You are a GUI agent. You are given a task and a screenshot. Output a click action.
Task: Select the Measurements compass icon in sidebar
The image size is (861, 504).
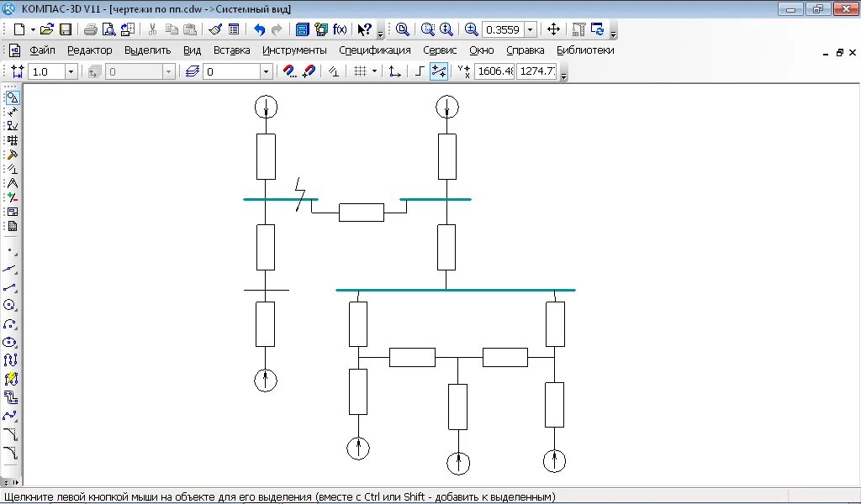coord(12,183)
